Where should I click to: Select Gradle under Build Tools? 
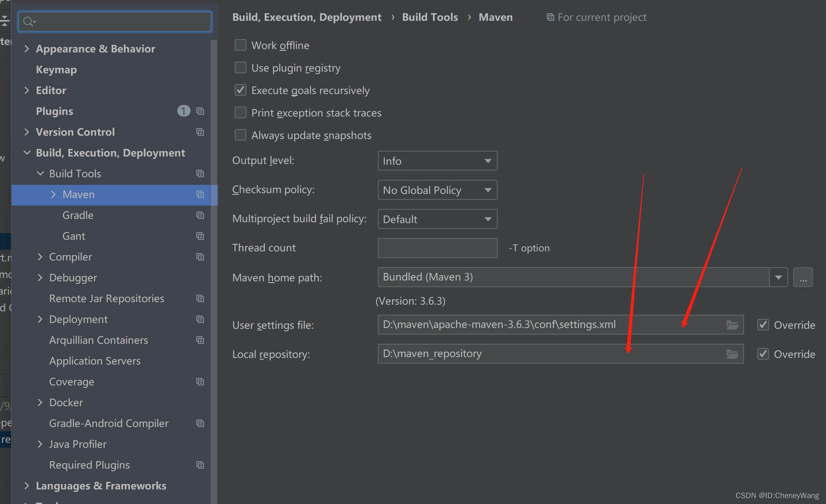click(78, 215)
